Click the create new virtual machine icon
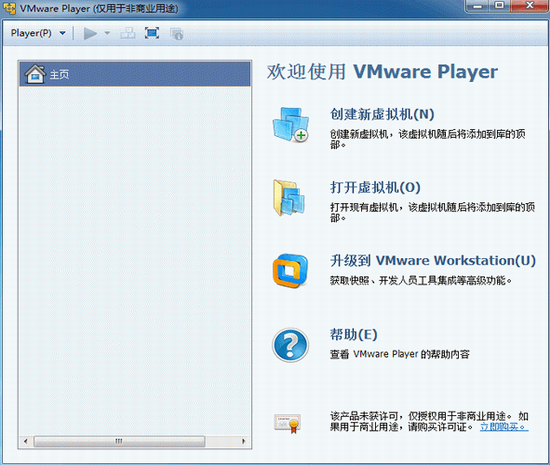 coord(290,124)
